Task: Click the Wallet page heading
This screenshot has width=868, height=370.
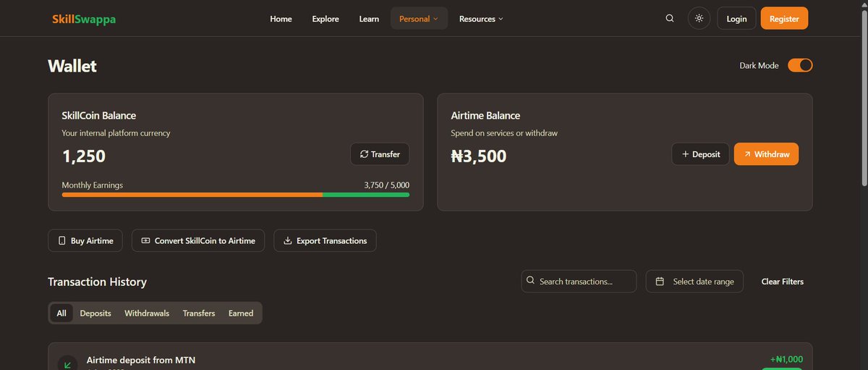Action: pyautogui.click(x=72, y=66)
